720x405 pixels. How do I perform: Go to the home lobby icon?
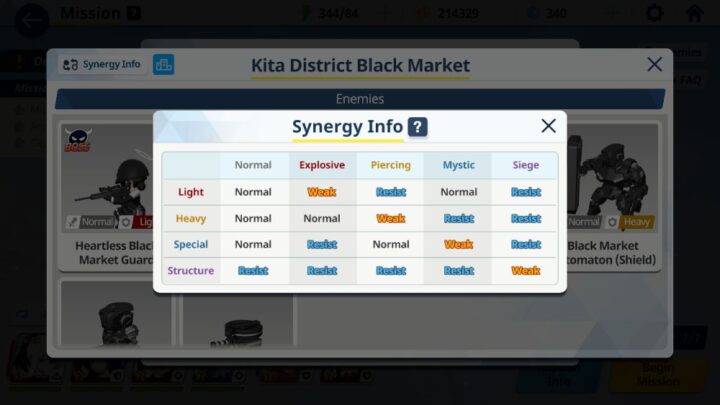[x=694, y=14]
